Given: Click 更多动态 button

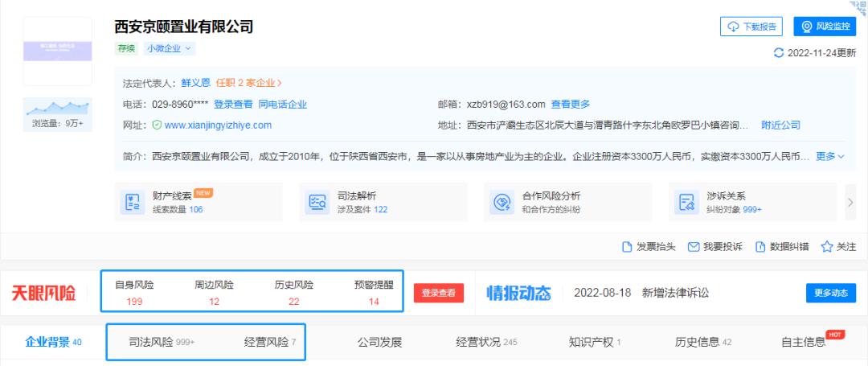Looking at the screenshot, I should (x=831, y=293).
